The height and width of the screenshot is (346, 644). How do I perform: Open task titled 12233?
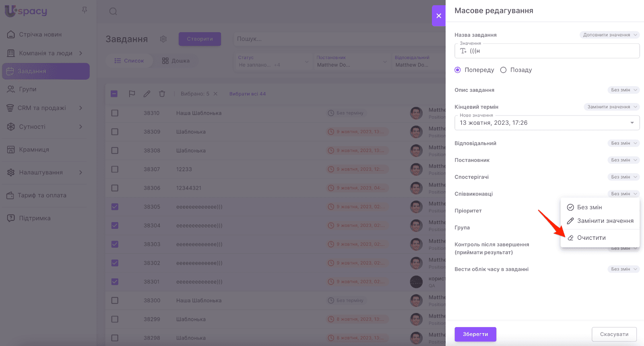(x=184, y=169)
